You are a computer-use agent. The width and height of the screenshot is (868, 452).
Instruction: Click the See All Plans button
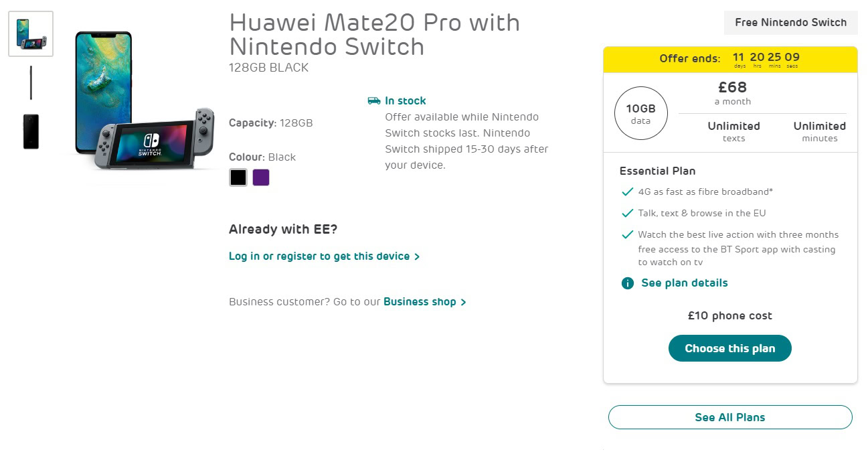click(729, 417)
